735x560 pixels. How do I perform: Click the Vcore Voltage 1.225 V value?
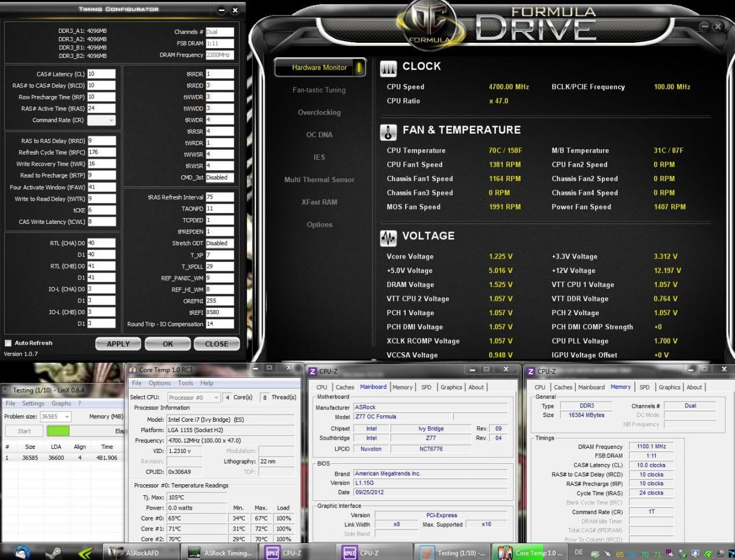pyautogui.click(x=501, y=256)
